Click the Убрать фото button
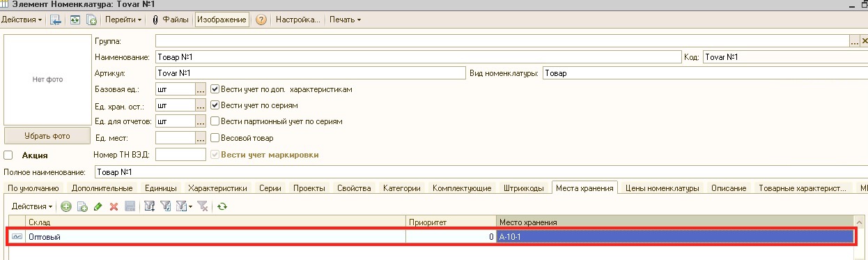 coord(47,135)
